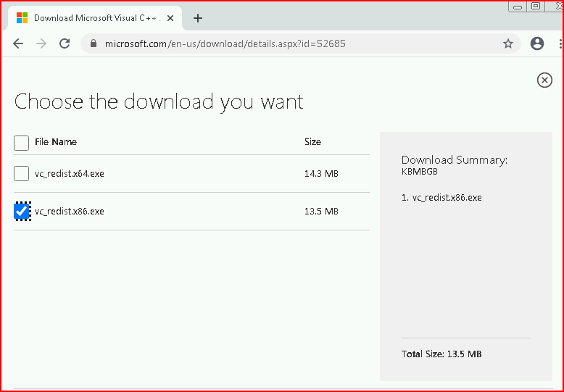Tick the select-all File Name checkbox

pos(21,143)
